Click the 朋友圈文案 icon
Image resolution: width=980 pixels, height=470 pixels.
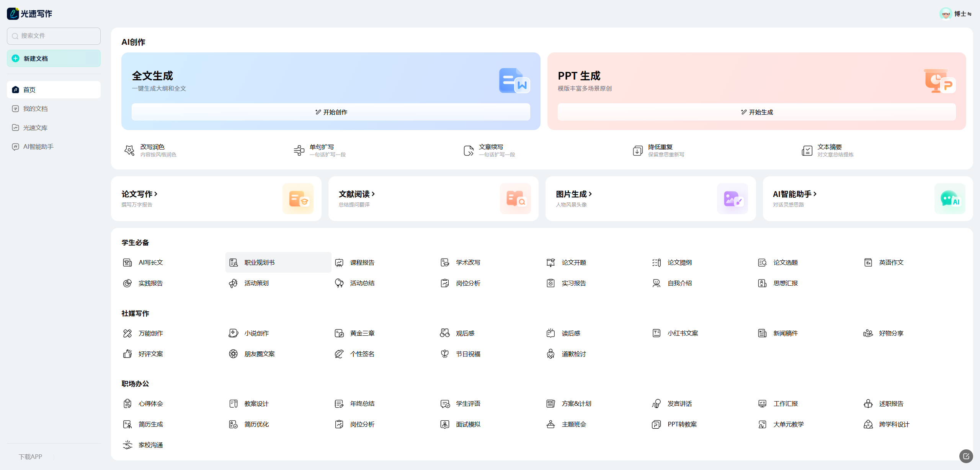point(234,354)
